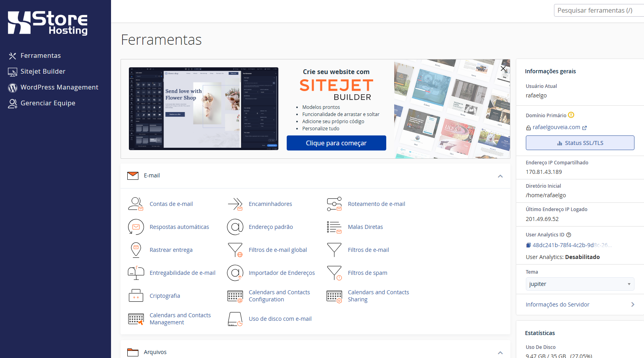Screen dimensions: 644x358
Task: Open the Rastrear entrega pin icon
Action: [136, 250]
